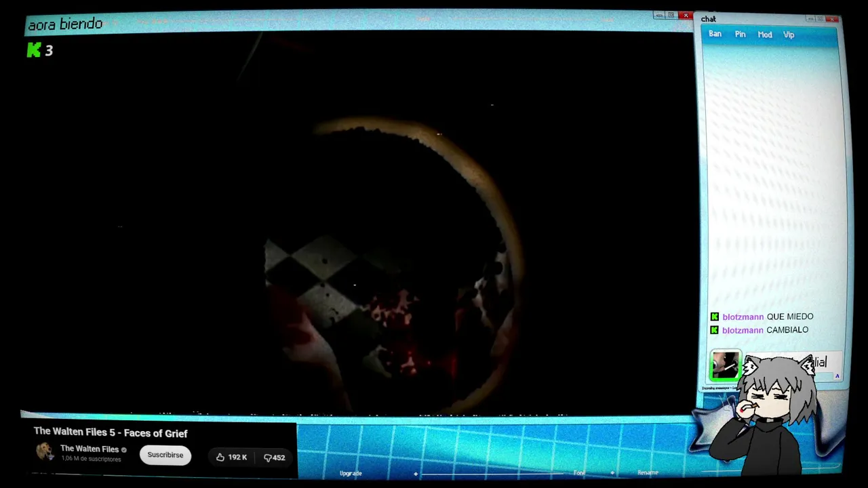
Task: Click the Kick badge next to CAMBIALO
Action: coord(714,330)
